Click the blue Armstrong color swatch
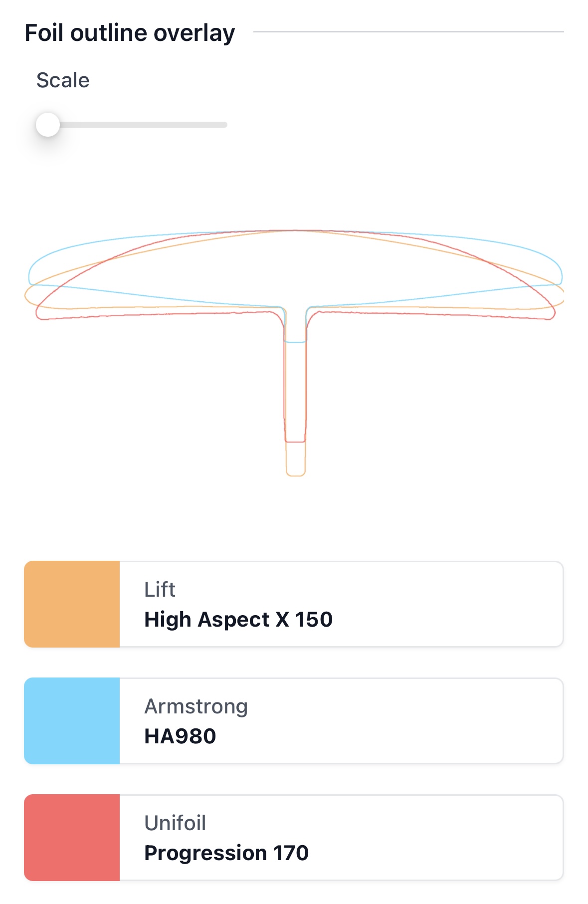The image size is (588, 904). [x=72, y=721]
